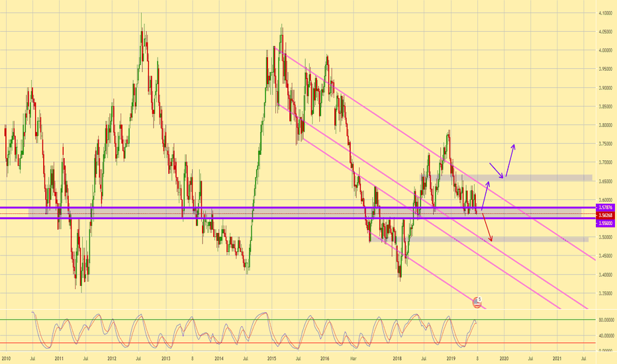This screenshot has width=617, height=364.
Task: Click the 3.95000 price axis label
Action: [605, 69]
